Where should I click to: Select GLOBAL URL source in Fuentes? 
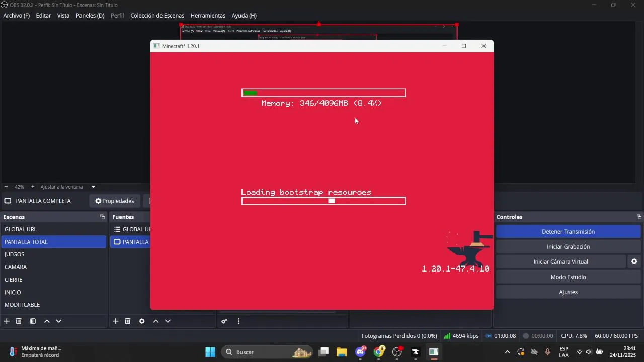pos(131,229)
